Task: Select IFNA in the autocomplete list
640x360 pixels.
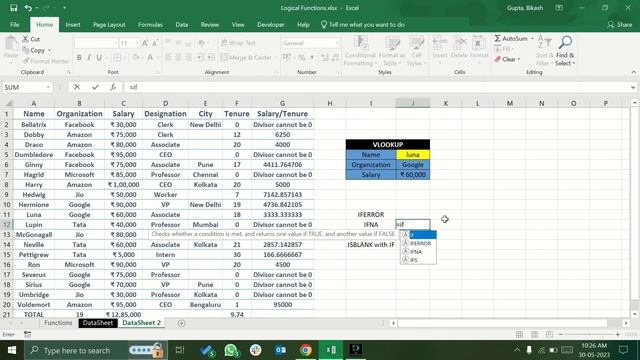Action: point(418,252)
